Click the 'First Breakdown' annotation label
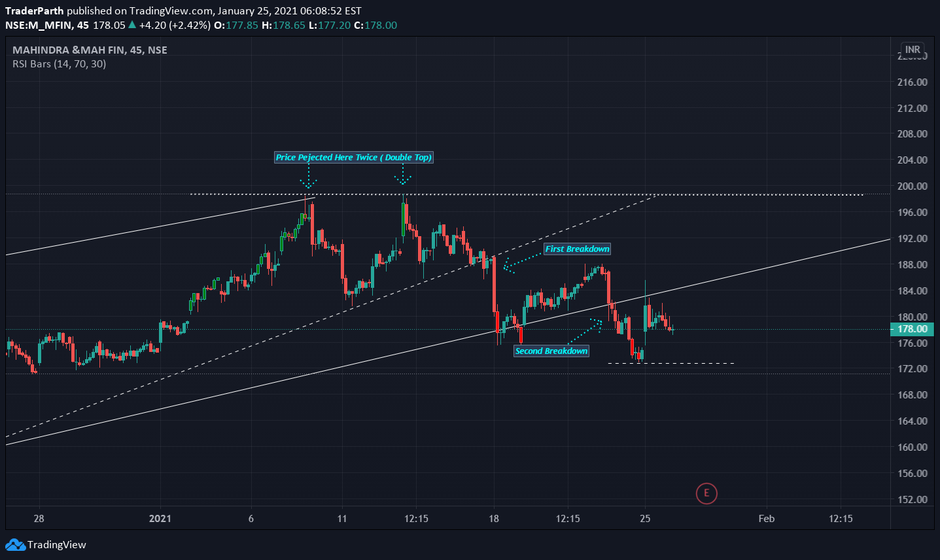 tap(577, 249)
